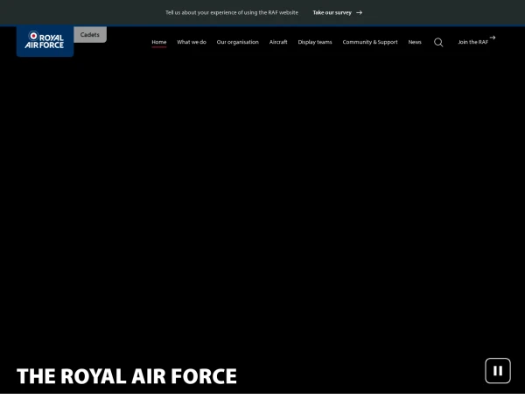Go to Display teams section
The image size is (525, 420).
(315, 42)
